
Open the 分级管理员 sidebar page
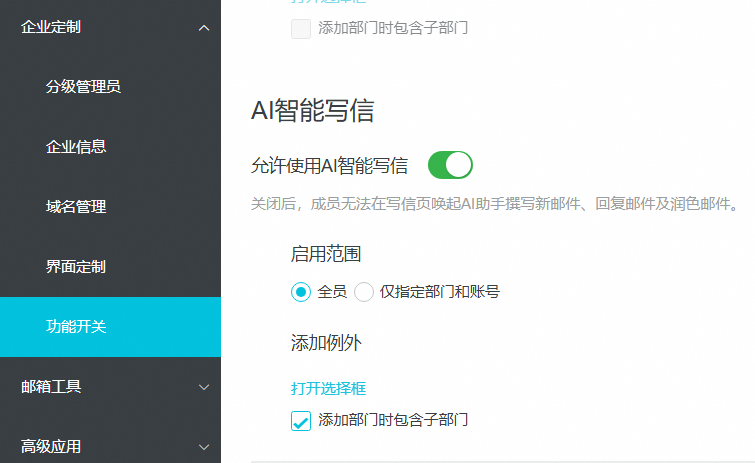point(83,87)
